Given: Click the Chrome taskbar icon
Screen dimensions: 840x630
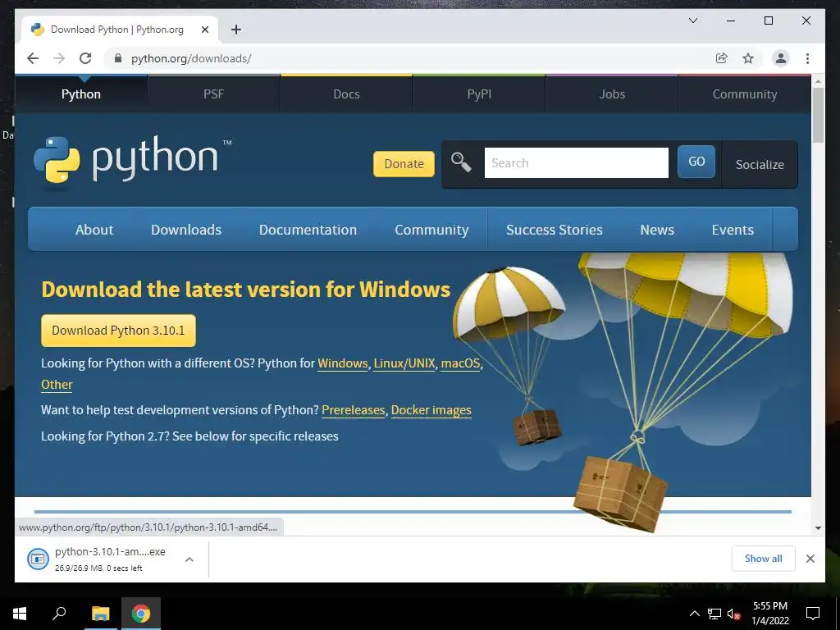Looking at the screenshot, I should [141, 614].
